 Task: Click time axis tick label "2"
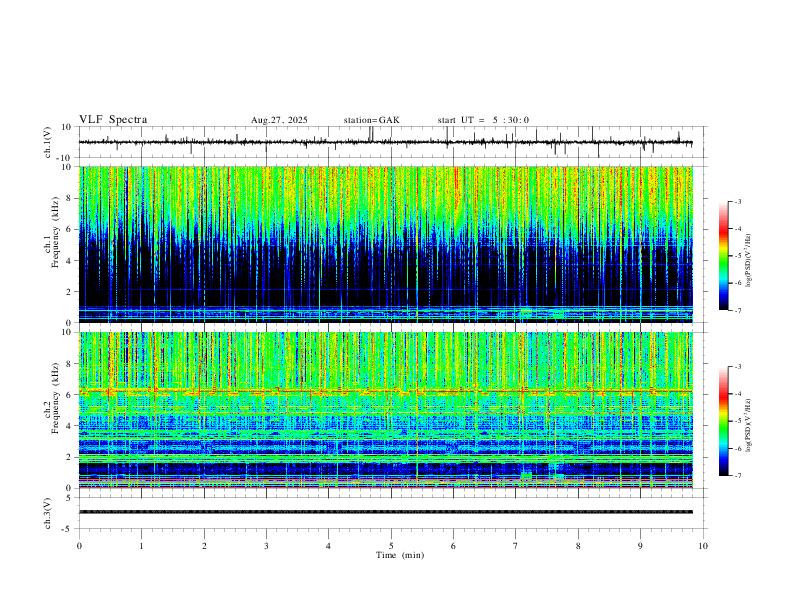click(x=204, y=546)
